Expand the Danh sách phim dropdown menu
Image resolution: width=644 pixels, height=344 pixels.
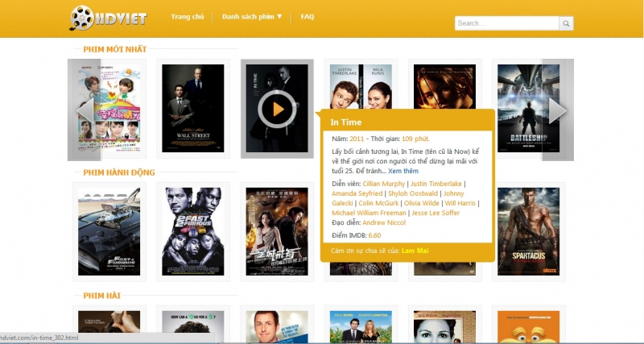click(252, 16)
